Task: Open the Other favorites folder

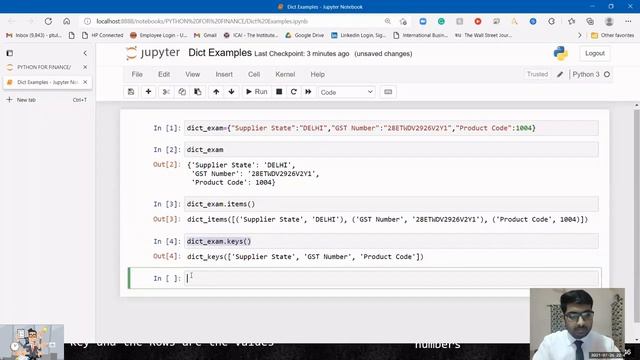Action: tap(613, 36)
